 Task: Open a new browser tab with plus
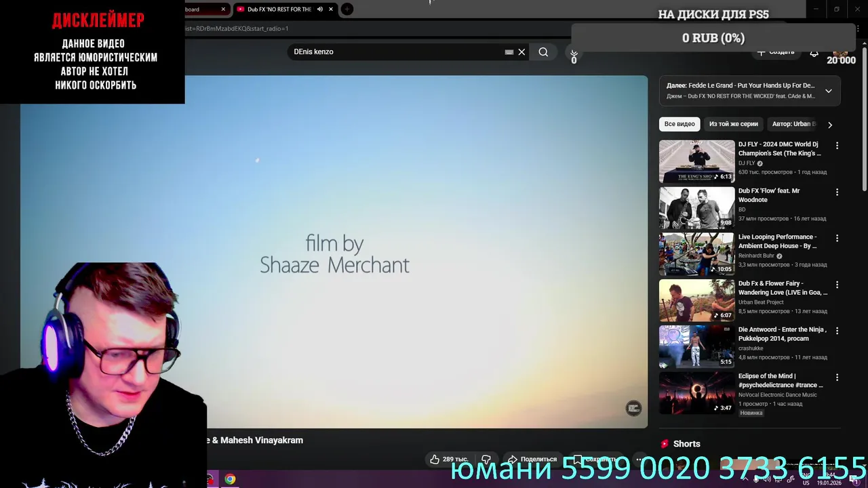tap(347, 9)
